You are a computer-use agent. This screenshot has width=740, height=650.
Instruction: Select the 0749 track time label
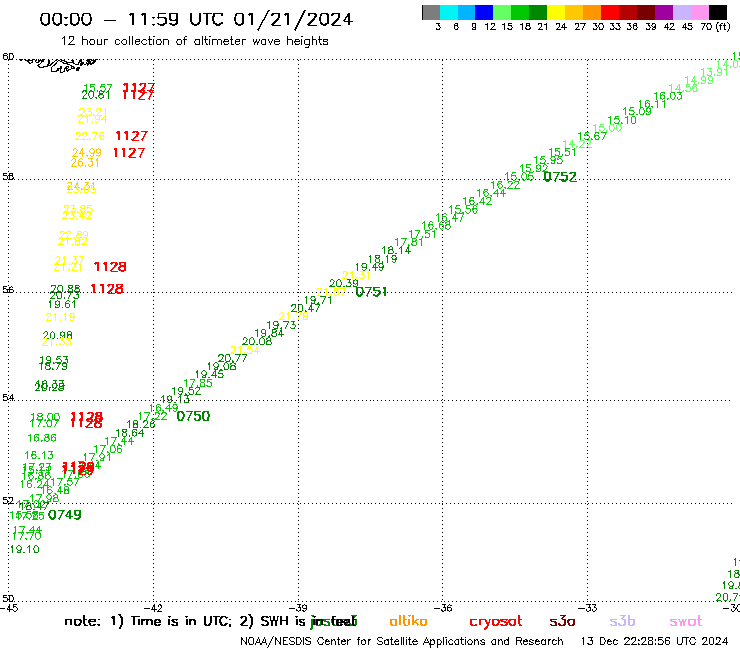65,515
